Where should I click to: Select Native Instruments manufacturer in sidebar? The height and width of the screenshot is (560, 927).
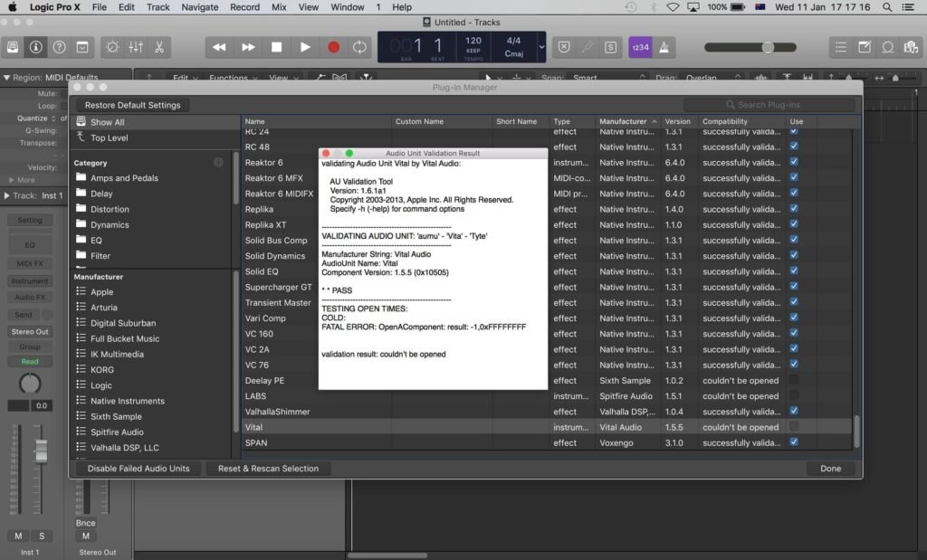[128, 401]
